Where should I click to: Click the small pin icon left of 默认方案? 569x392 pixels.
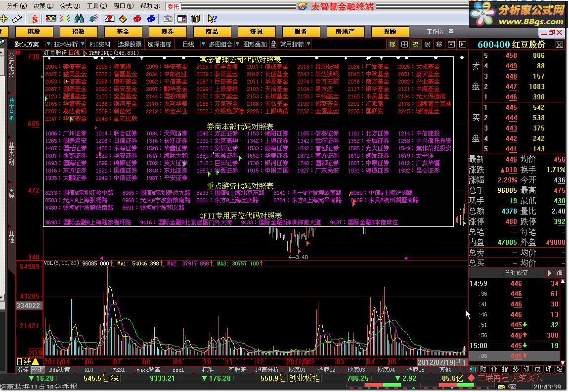(2, 43)
